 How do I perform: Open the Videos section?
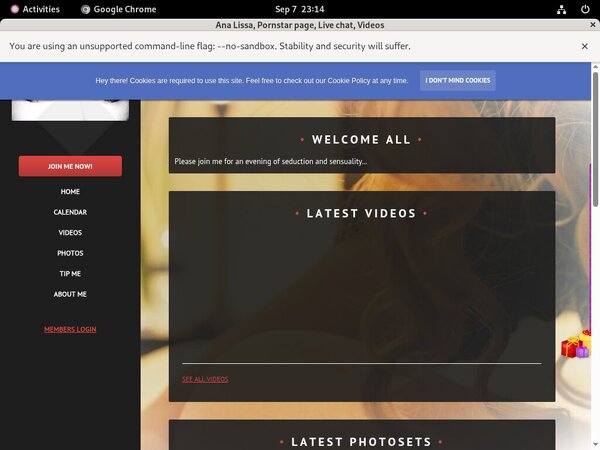point(70,233)
